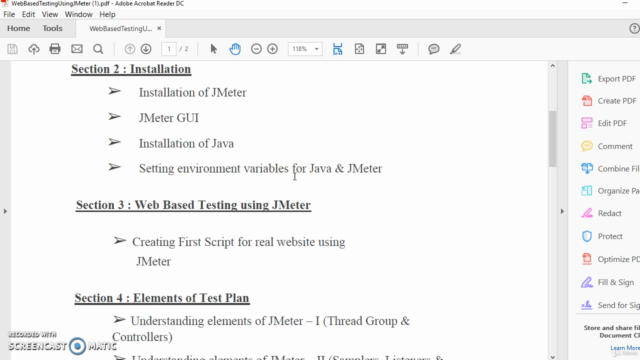Click heading 'Section 4 : Elements of Test Plan'
The image size is (640, 360).
pyautogui.click(x=162, y=298)
